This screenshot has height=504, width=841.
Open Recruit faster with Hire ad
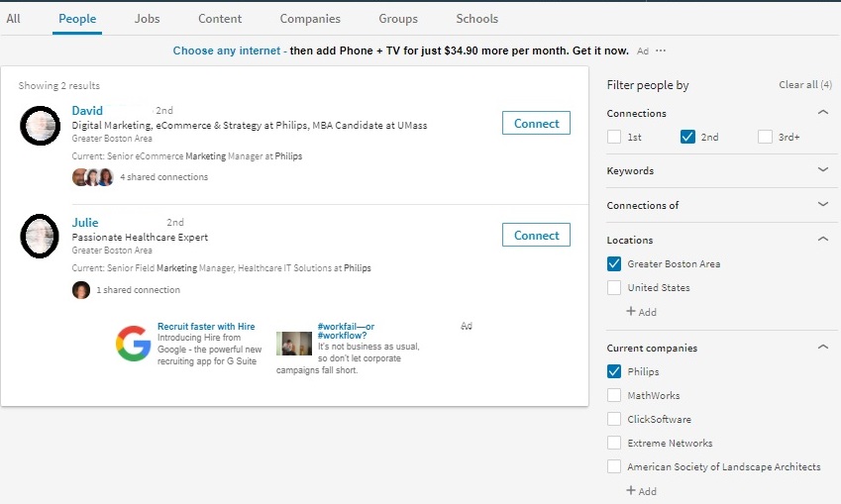tap(206, 326)
